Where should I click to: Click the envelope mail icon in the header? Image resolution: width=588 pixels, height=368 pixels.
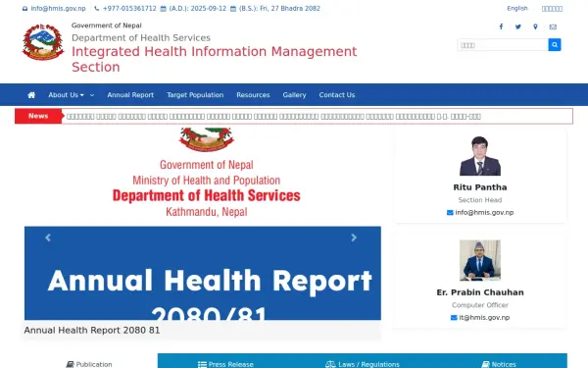click(x=553, y=26)
